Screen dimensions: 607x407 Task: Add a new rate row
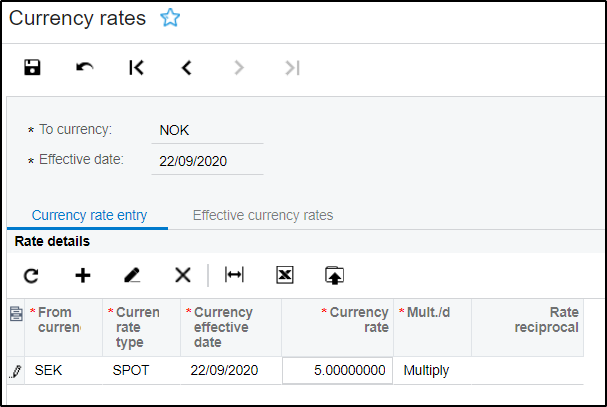click(x=83, y=275)
